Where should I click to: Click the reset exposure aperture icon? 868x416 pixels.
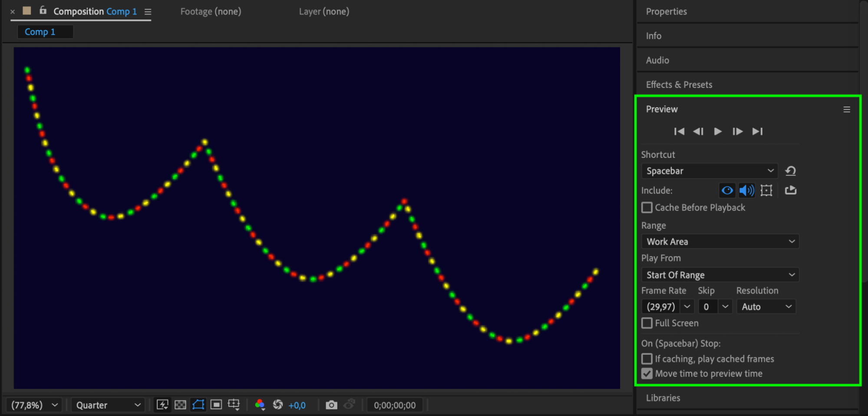(278, 405)
